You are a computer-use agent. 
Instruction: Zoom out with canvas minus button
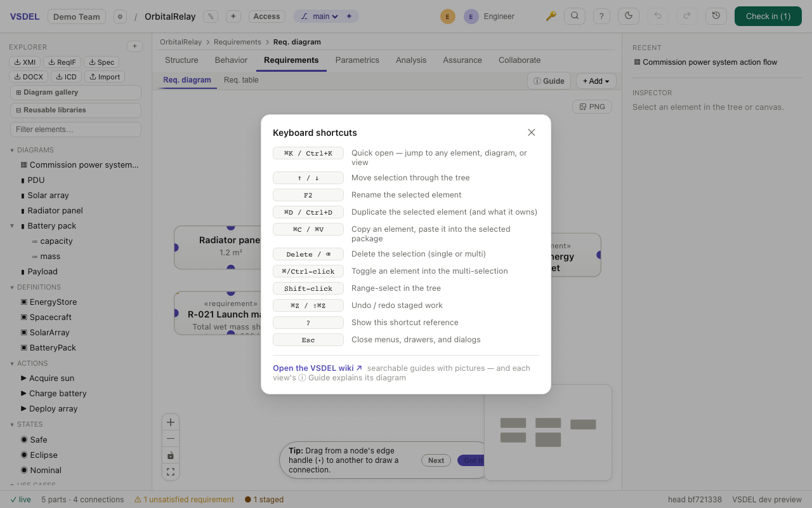171,439
